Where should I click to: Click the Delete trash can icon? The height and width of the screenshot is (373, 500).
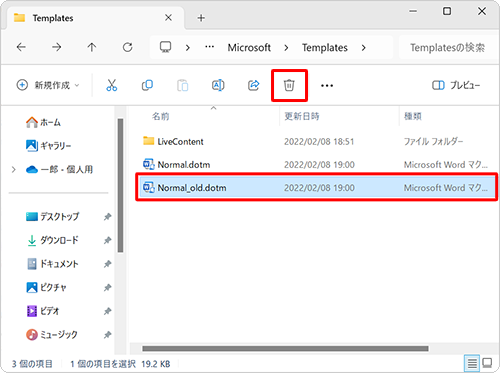click(x=289, y=85)
